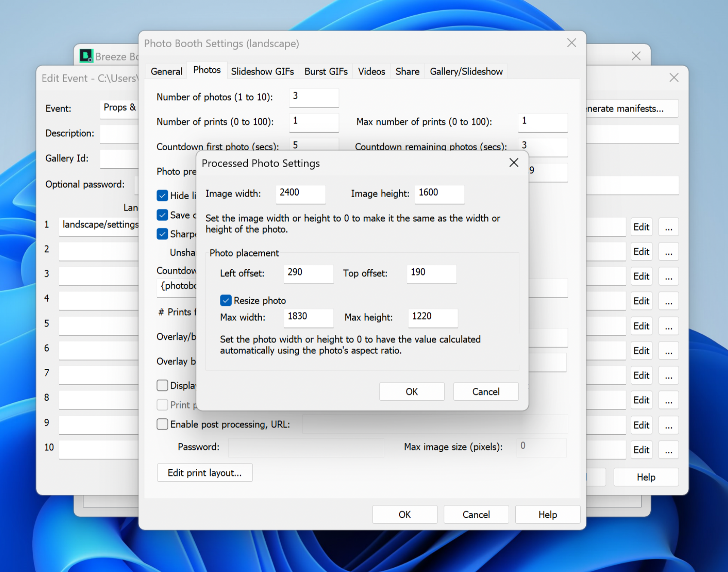Screen dimensions: 728x572
Task: Enable post processing URL checkbox
Action: 162,424
